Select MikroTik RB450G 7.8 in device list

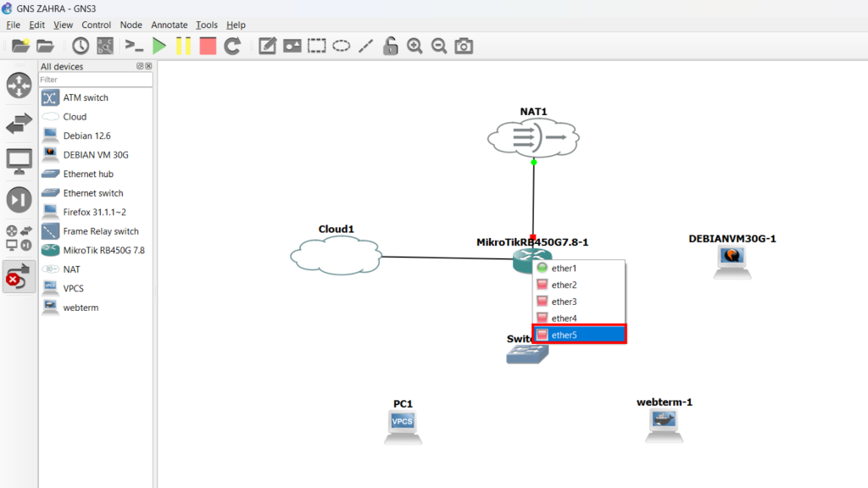click(103, 250)
